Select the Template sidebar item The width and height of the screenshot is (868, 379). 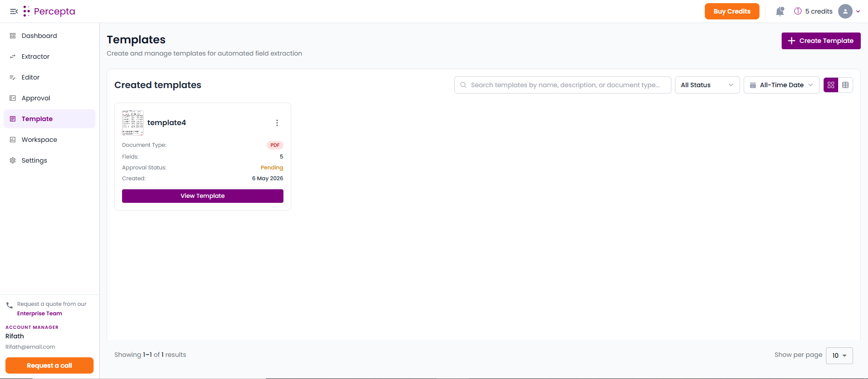[49, 119]
